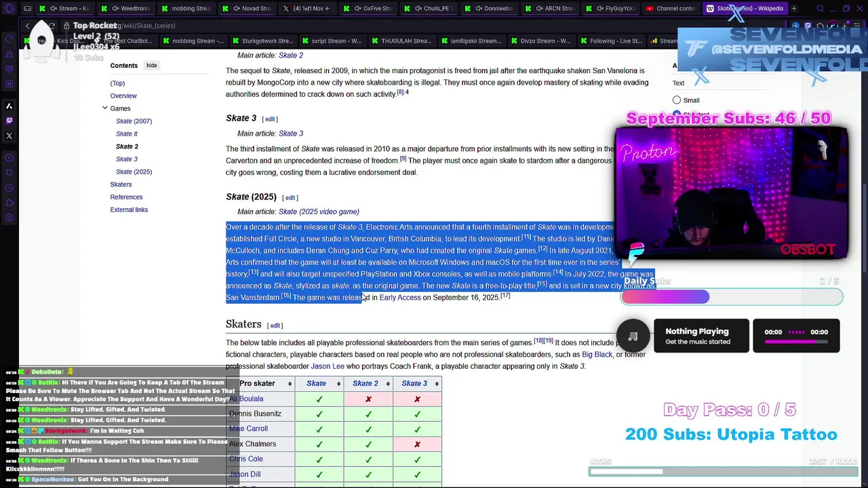The width and height of the screenshot is (868, 488).
Task: Edit the Skaters section
Action: [x=275, y=325]
